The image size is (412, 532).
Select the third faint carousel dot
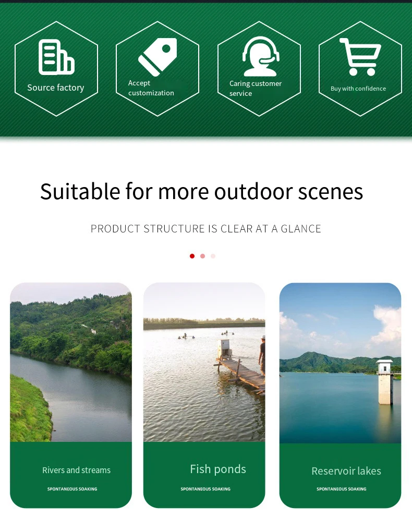pyautogui.click(x=213, y=256)
